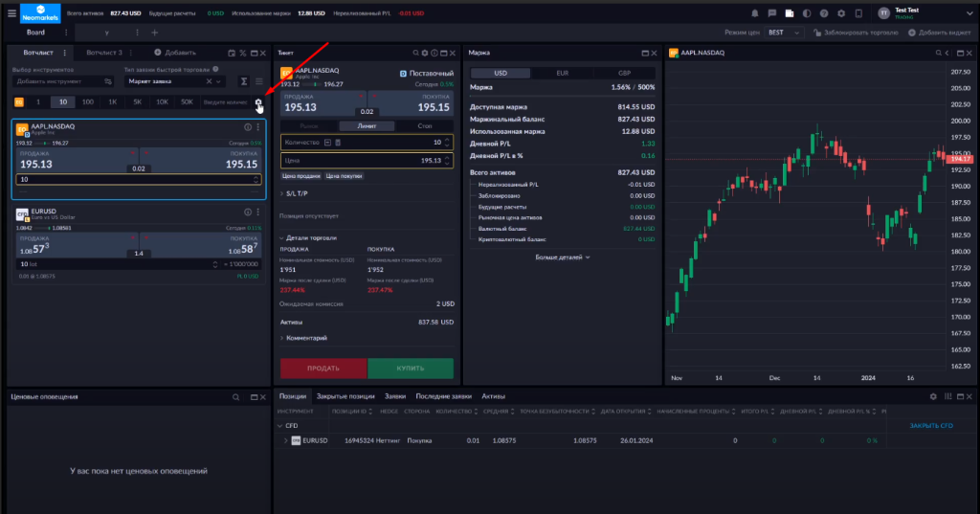Open Последние заявки tab
The height and width of the screenshot is (514, 980).
[x=444, y=396]
